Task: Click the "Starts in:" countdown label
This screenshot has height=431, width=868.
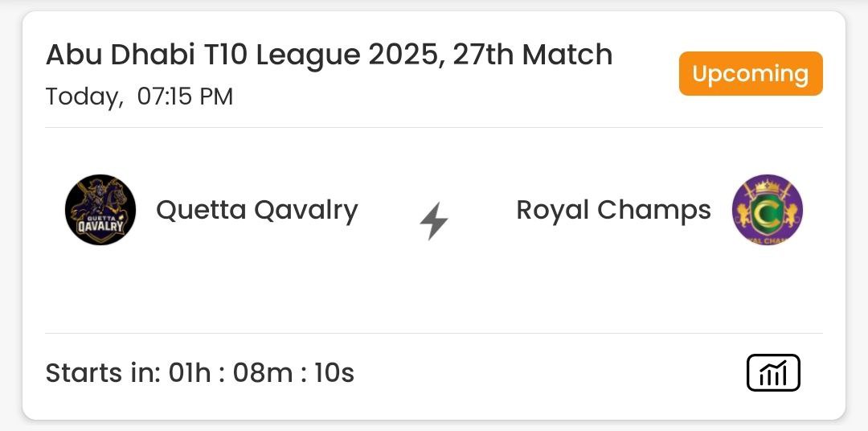Action: pyautogui.click(x=103, y=373)
